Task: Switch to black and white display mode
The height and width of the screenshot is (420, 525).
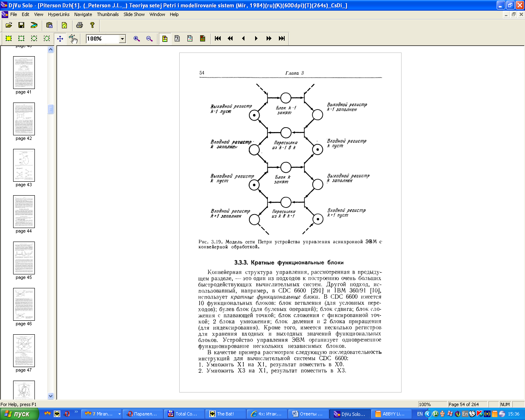Action: [177, 39]
